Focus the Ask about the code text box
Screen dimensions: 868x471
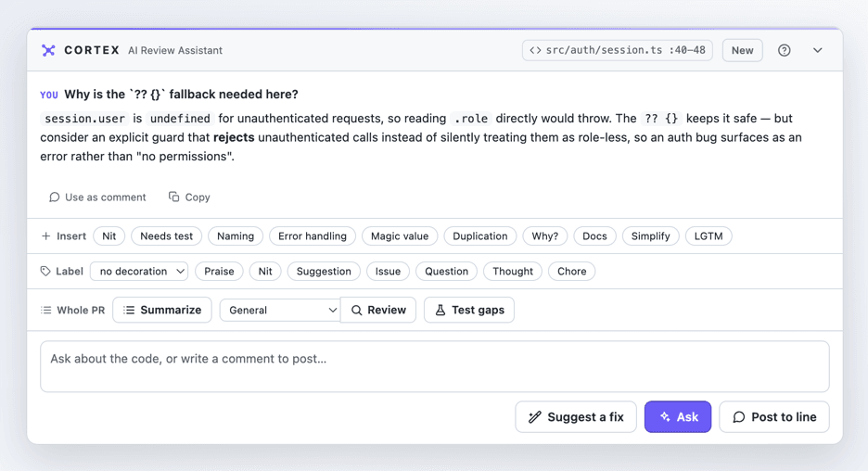coord(435,366)
